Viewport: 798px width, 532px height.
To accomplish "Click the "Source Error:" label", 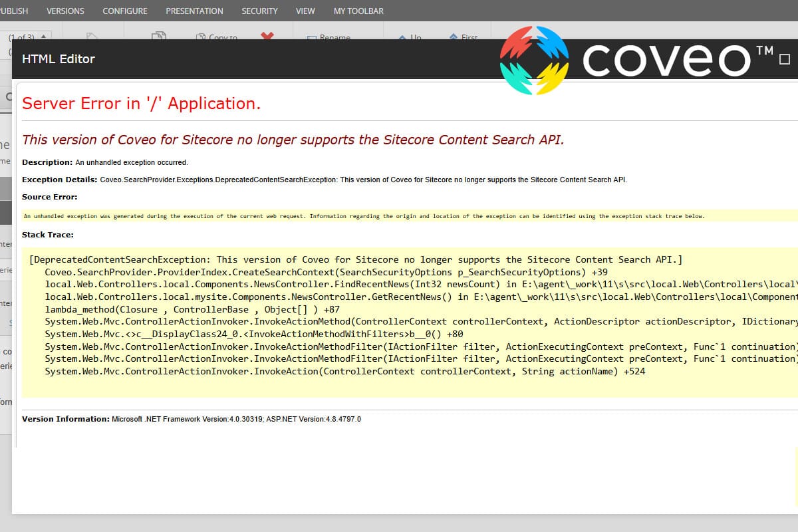I will (x=50, y=197).
